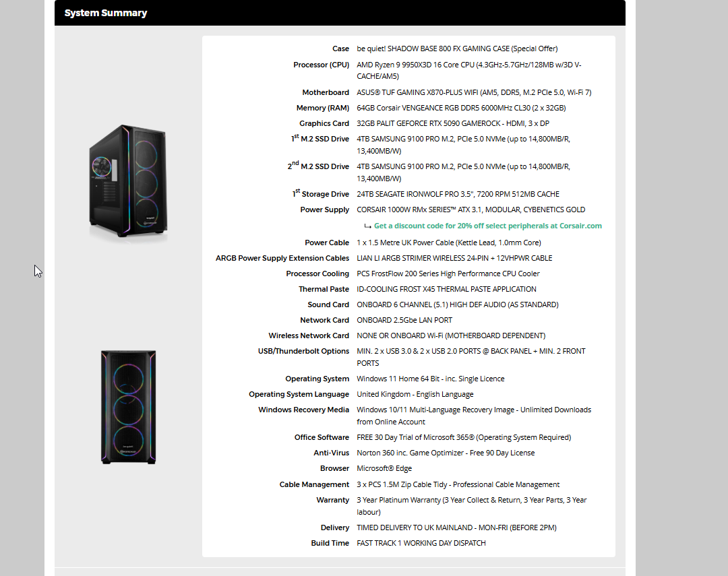Click the LIAN LI ARGB STRIMER cable entry

(x=454, y=258)
